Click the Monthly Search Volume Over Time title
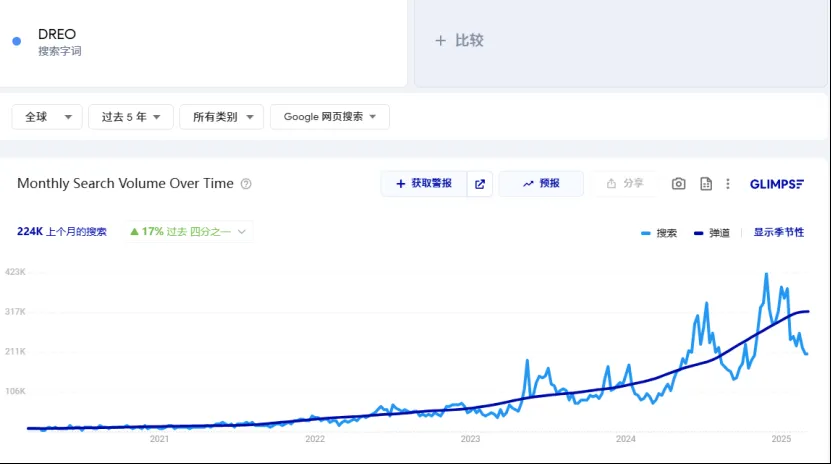831x464 pixels. 125,183
